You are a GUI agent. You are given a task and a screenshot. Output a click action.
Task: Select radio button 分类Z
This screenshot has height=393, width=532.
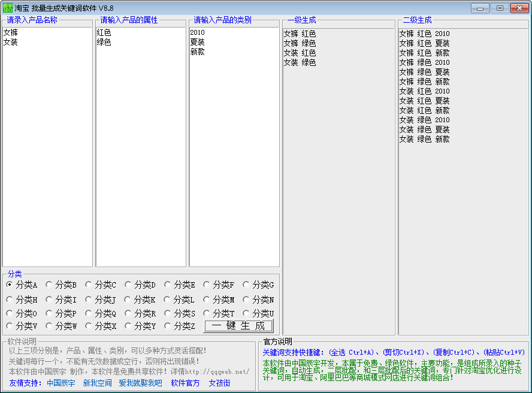[x=180, y=326]
